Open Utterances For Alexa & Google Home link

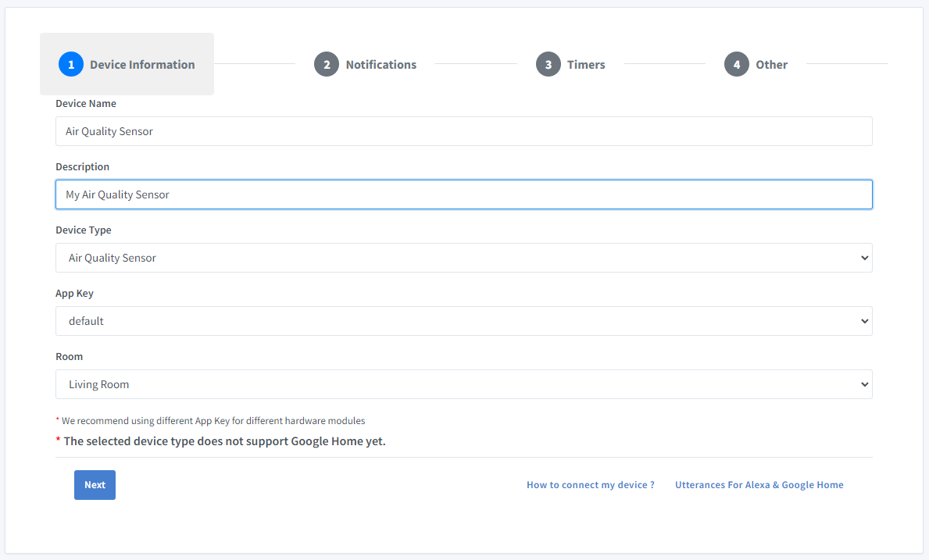(759, 485)
